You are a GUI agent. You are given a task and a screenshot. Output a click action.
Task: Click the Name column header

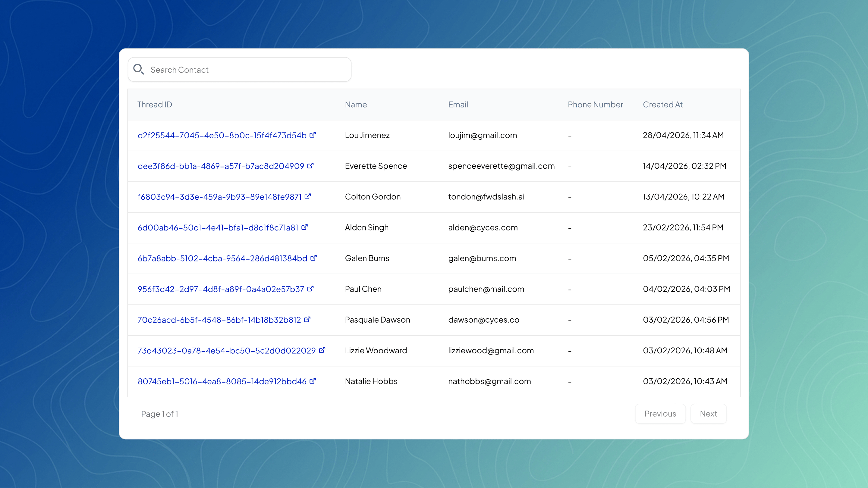pos(356,105)
